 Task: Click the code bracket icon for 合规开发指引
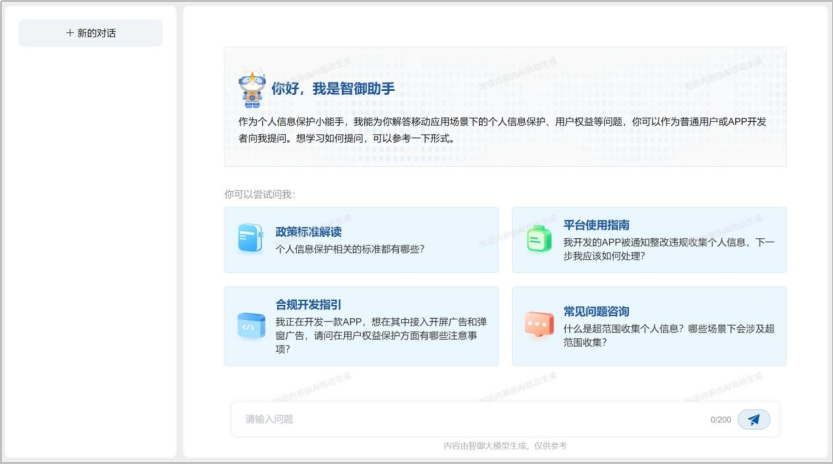point(250,324)
